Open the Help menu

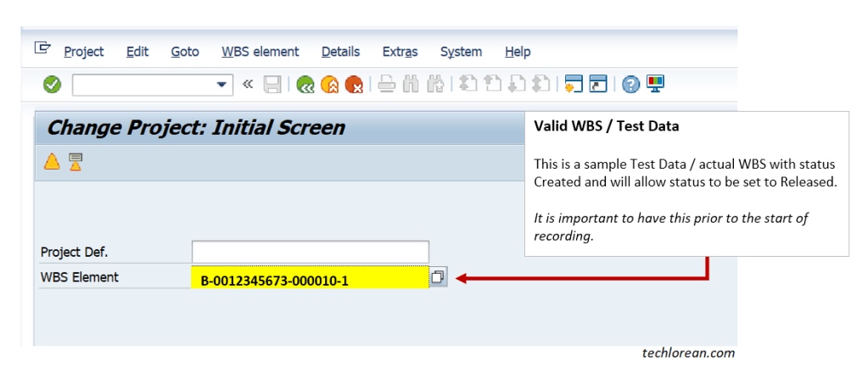click(x=518, y=52)
